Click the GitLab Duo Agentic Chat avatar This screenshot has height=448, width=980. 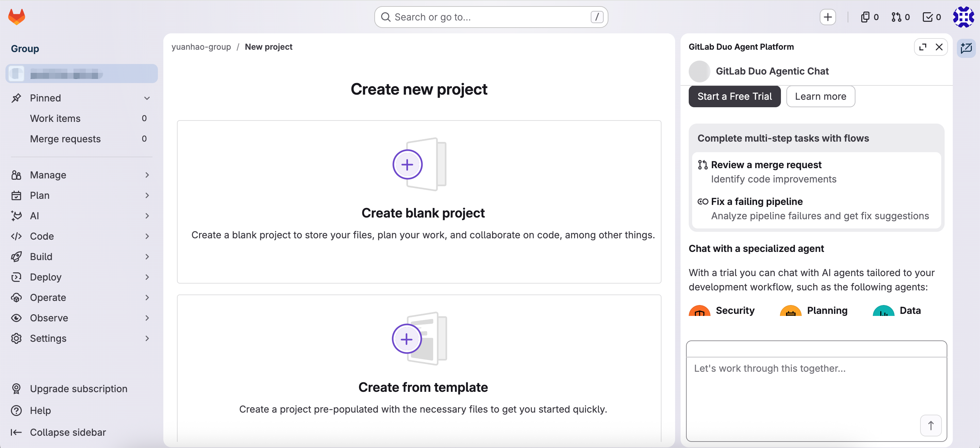point(699,71)
